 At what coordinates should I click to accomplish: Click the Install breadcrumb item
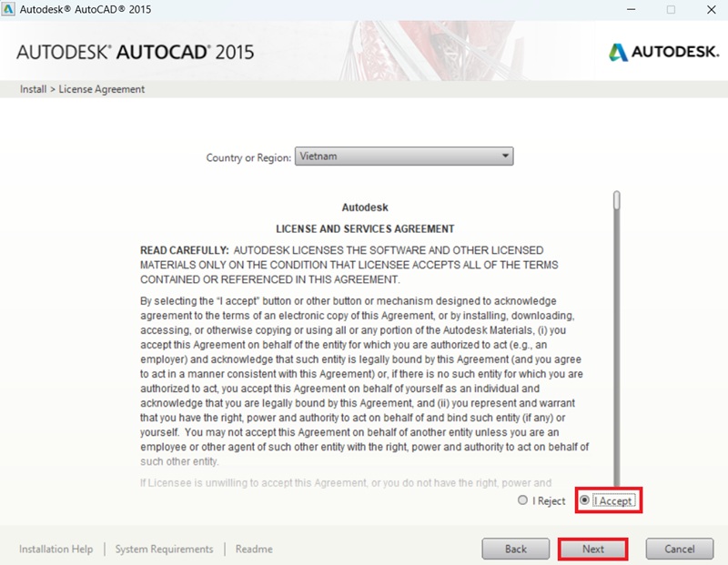click(x=33, y=89)
